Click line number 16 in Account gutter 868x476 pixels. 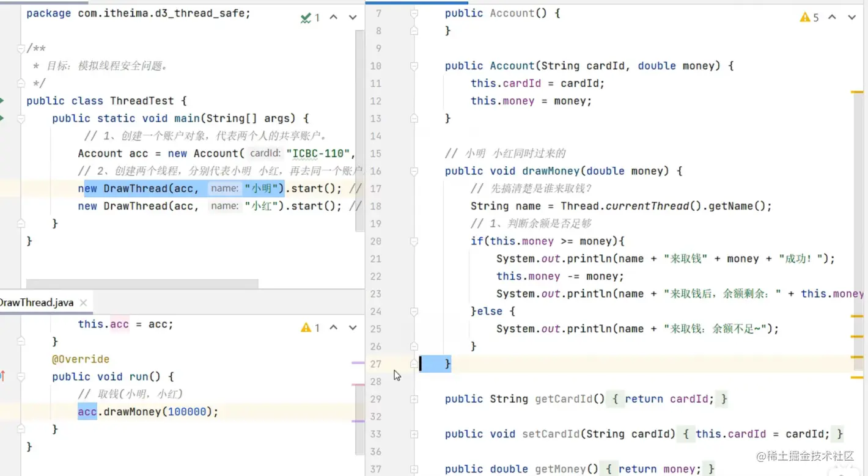pos(375,171)
